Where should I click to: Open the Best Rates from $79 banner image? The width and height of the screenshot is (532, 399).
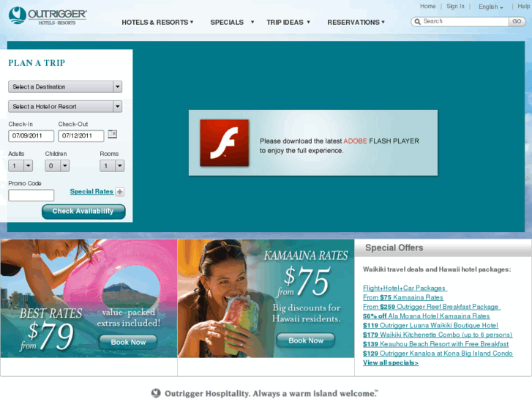(89, 299)
